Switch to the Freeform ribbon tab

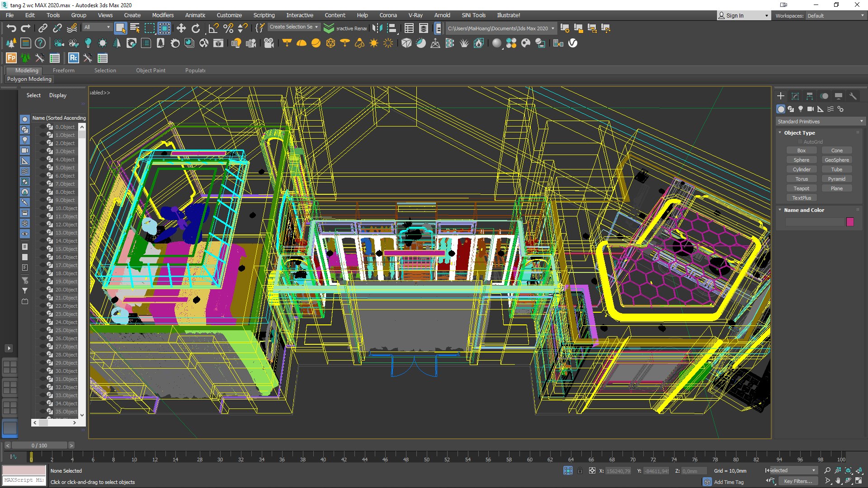tap(63, 70)
